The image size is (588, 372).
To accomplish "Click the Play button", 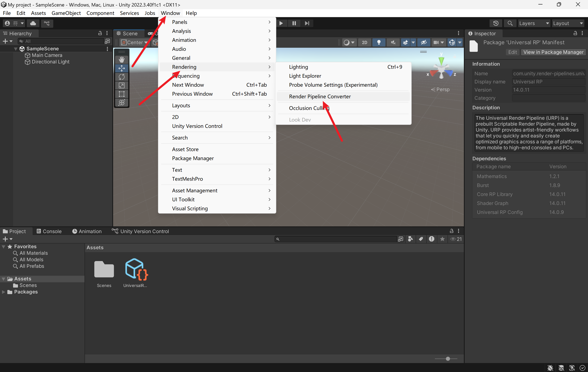I will pyautogui.click(x=281, y=23).
